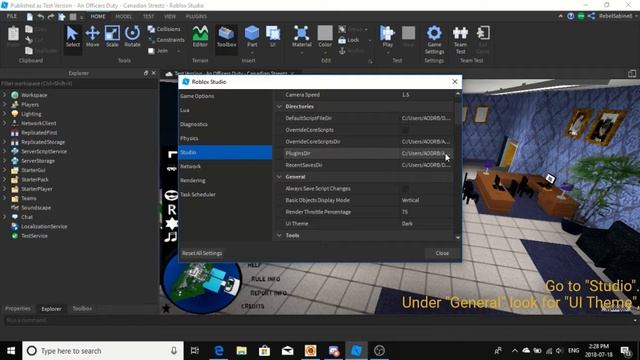Switch to the MODEL ribbon tab
The width and height of the screenshot is (640, 360).
[123, 17]
